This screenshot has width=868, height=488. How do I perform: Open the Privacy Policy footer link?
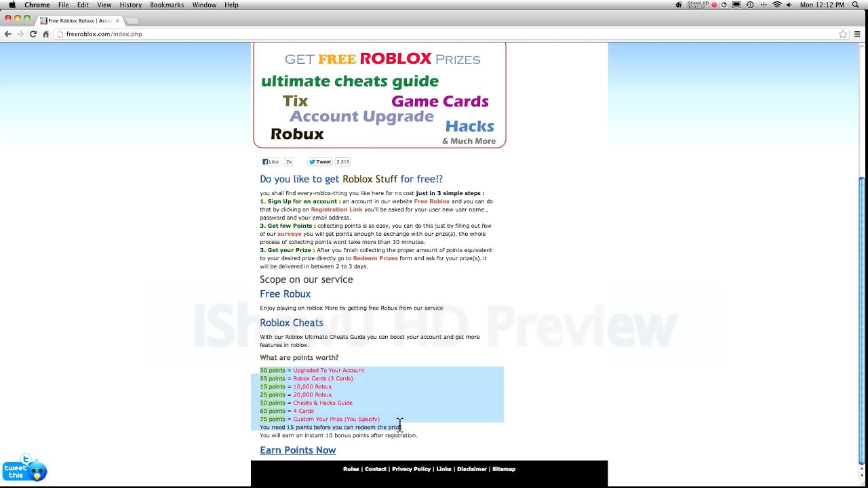click(x=411, y=469)
